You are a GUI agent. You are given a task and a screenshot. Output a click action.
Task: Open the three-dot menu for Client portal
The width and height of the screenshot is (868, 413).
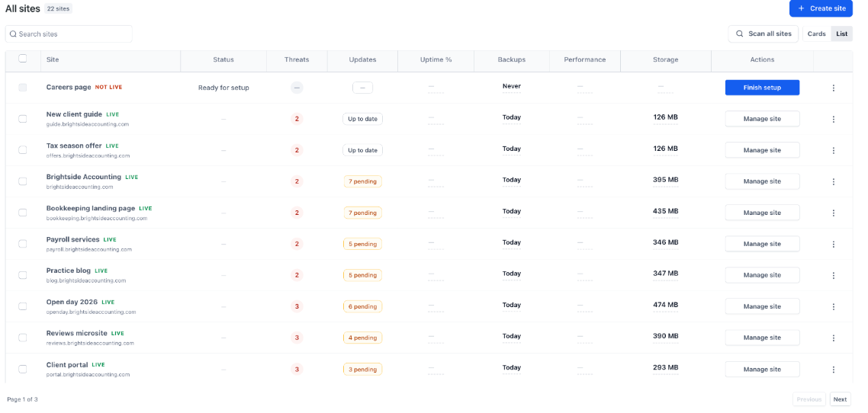pyautogui.click(x=833, y=370)
